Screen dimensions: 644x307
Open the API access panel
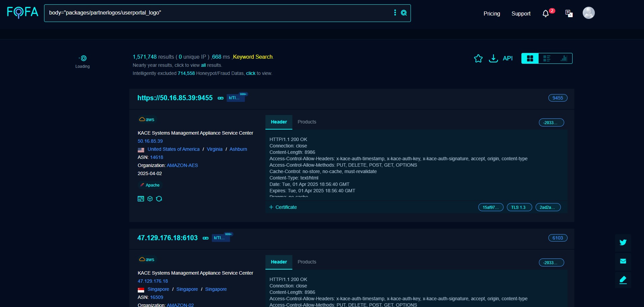coord(507,58)
